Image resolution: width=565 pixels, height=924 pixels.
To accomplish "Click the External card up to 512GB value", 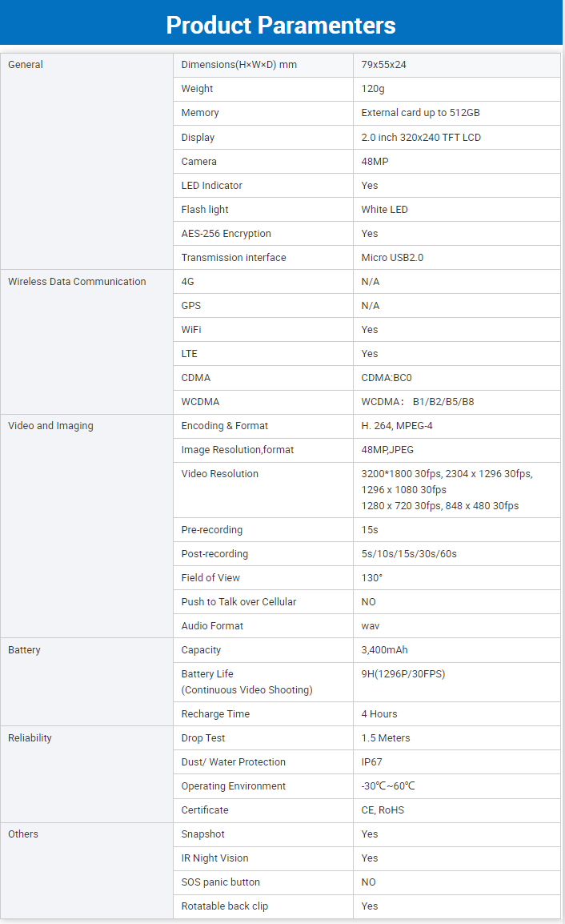I will (420, 113).
